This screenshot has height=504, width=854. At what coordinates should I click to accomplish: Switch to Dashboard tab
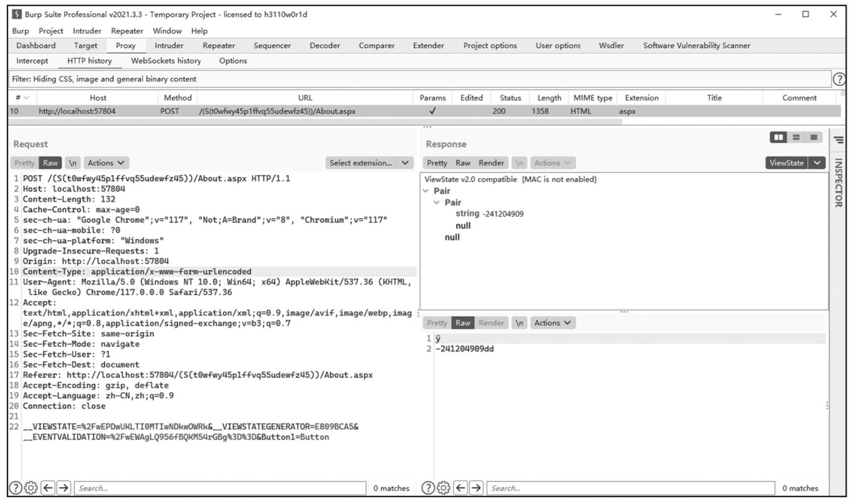coord(36,46)
